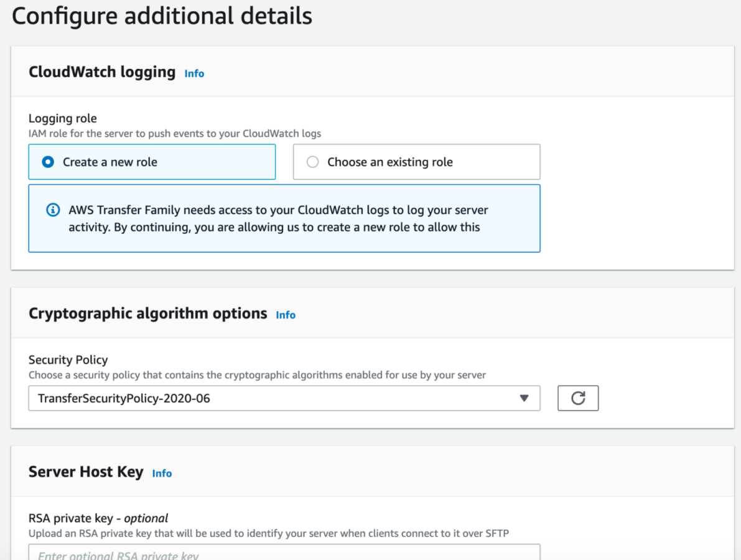
Task: Click the info circle icon in the notice
Action: click(x=54, y=210)
